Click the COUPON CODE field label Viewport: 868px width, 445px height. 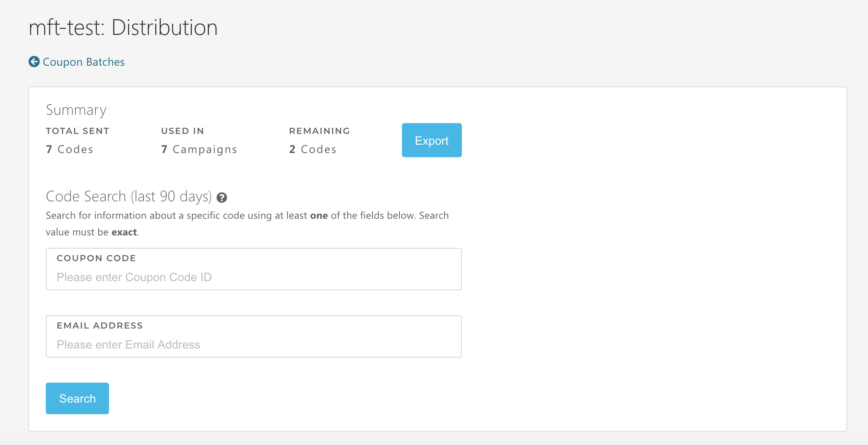(x=96, y=258)
